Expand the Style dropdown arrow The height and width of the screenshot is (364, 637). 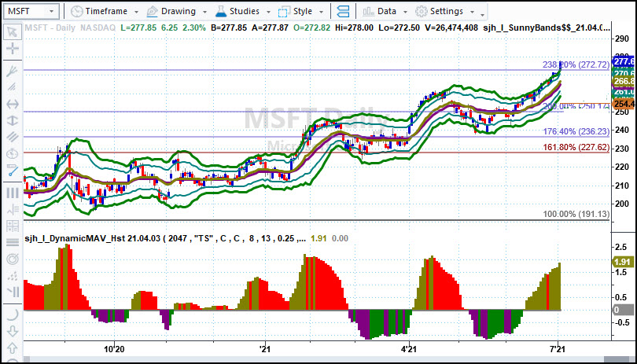click(321, 13)
